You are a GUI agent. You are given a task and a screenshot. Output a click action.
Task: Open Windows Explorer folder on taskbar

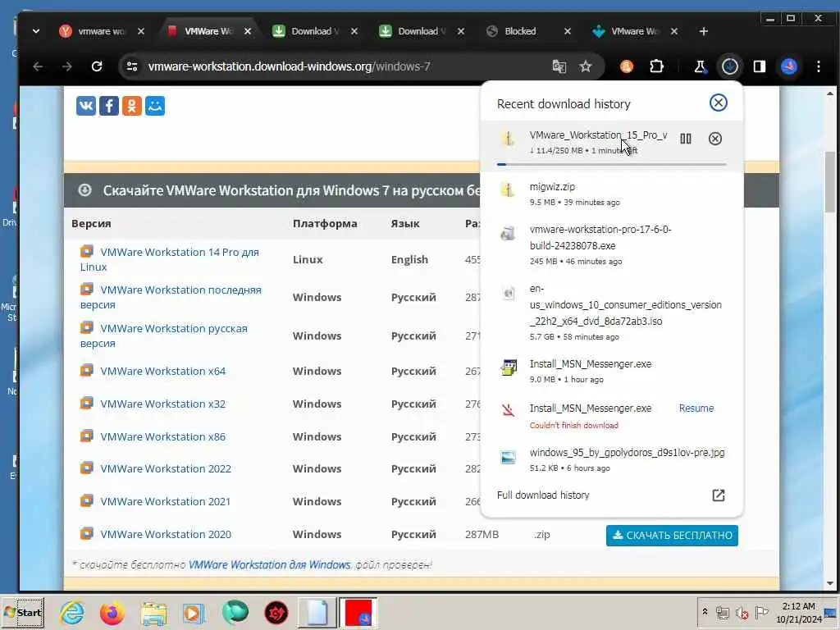(153, 612)
